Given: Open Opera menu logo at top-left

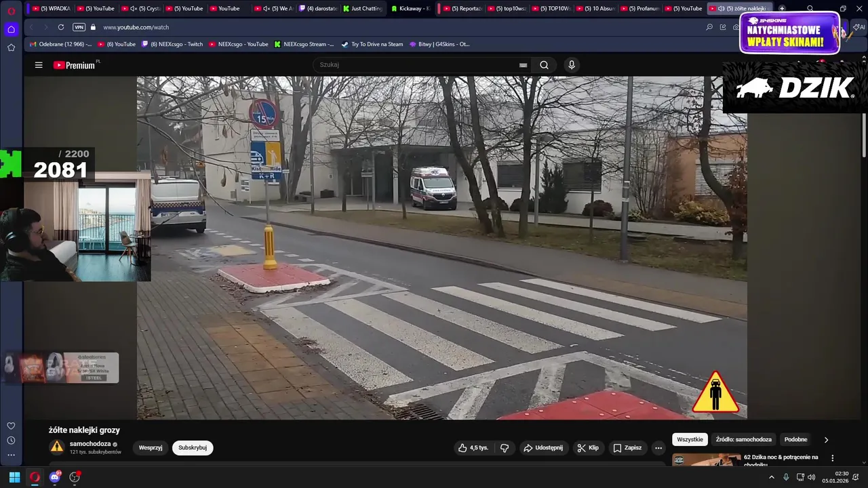Looking at the screenshot, I should pos(11,11).
